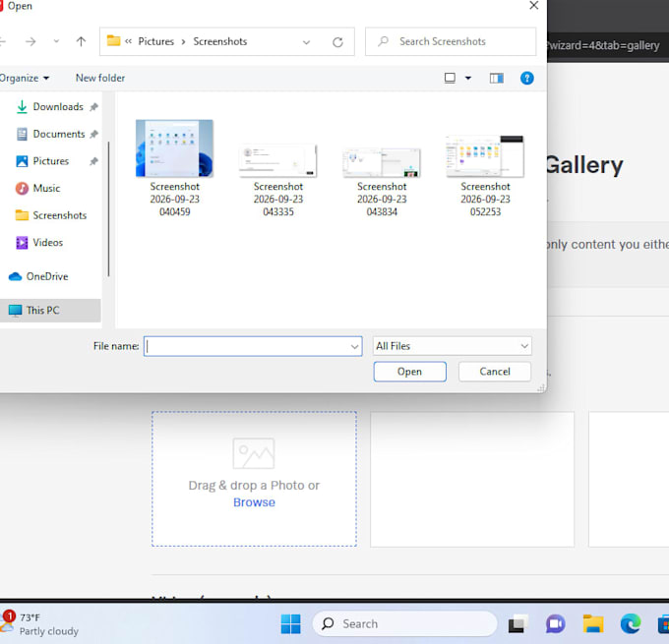Go up one folder level with the up arrow
The height and width of the screenshot is (644, 669).
(x=81, y=41)
